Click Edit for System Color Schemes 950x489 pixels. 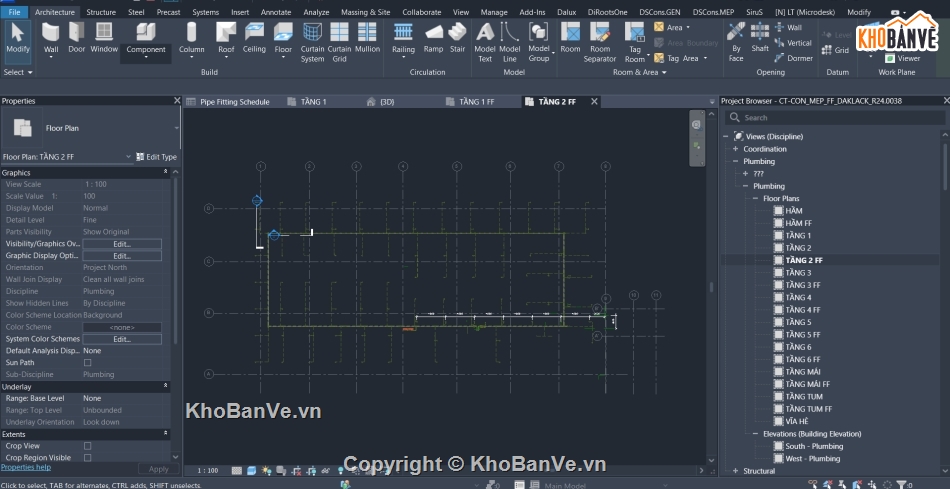(x=122, y=339)
